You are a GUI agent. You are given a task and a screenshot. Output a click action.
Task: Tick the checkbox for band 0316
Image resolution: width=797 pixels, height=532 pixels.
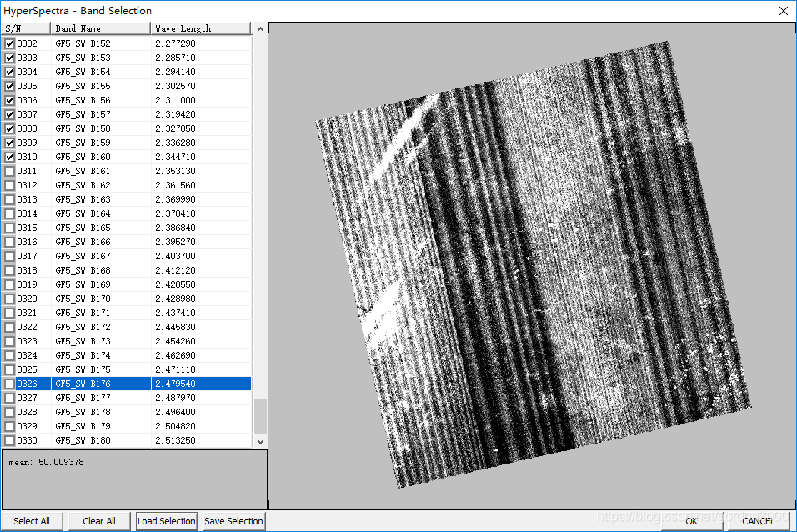(9, 242)
